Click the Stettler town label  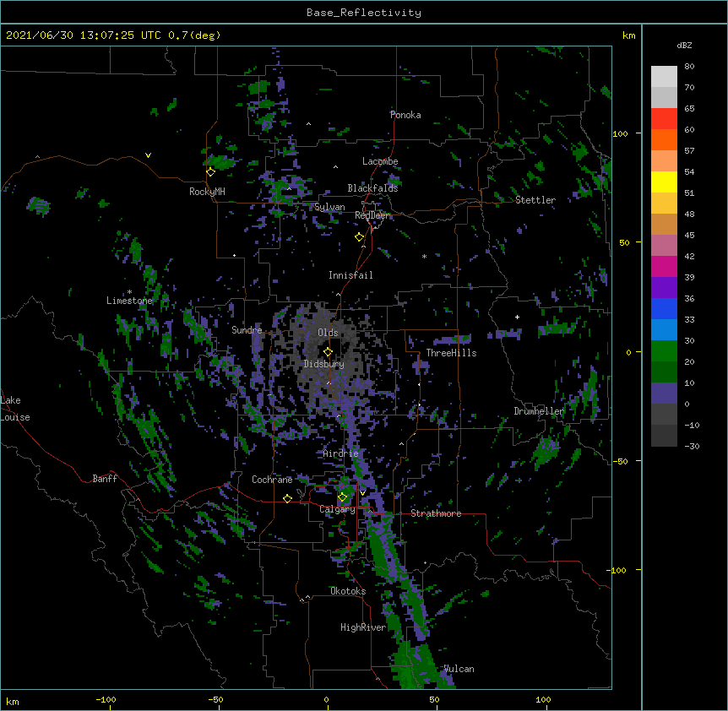(x=535, y=200)
